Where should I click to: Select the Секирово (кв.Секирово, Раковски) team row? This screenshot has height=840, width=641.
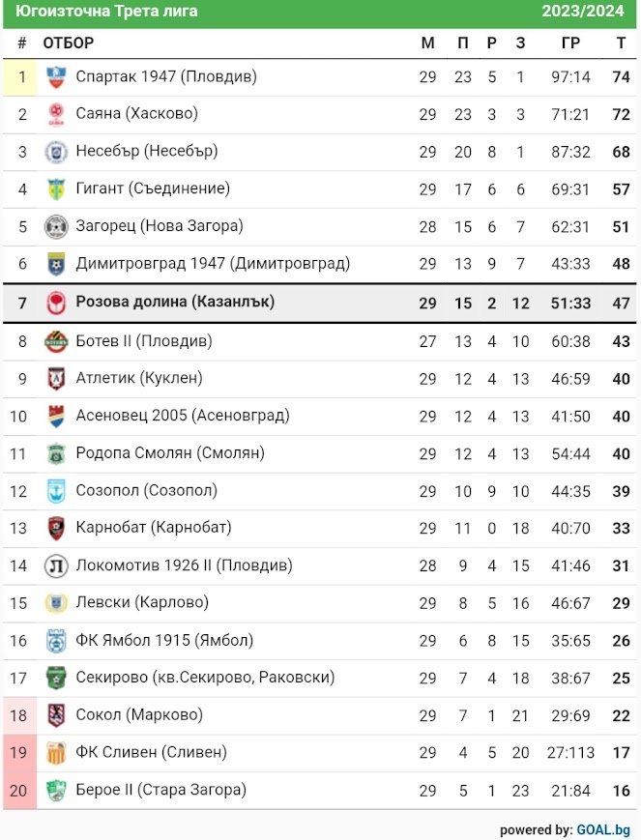[x=320, y=679]
